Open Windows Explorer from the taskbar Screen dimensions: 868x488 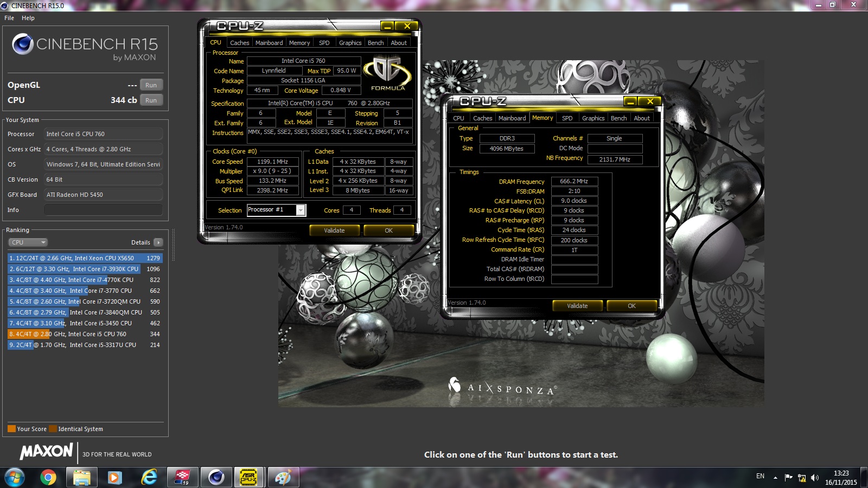(82, 477)
